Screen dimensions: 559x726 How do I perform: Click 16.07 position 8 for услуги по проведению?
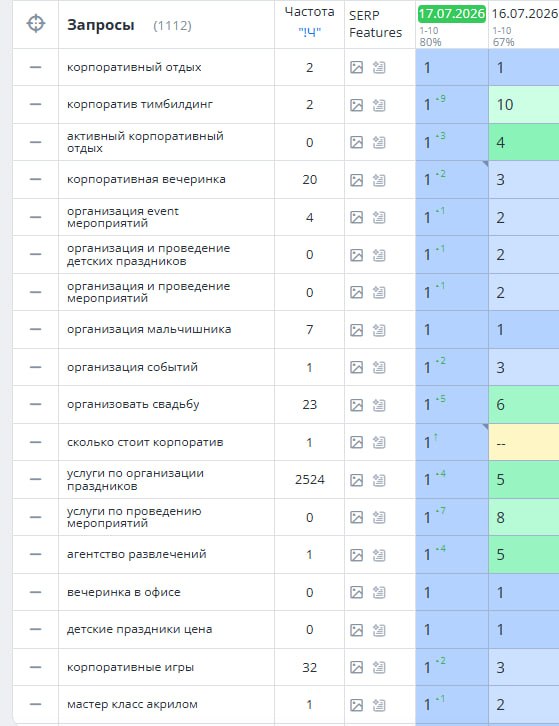click(x=524, y=517)
